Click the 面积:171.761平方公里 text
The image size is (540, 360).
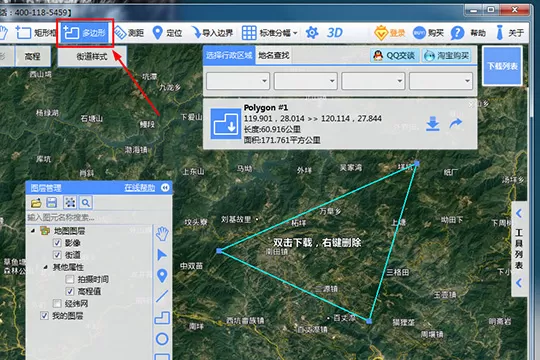click(282, 140)
